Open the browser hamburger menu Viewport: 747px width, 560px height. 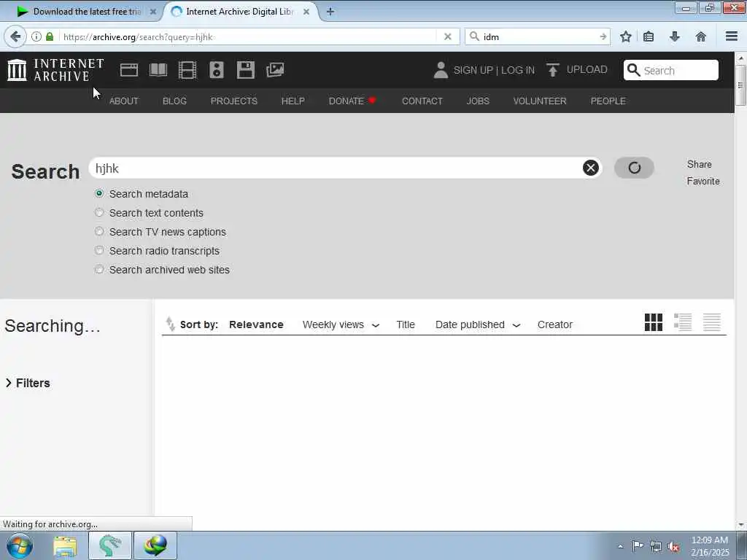[732, 36]
